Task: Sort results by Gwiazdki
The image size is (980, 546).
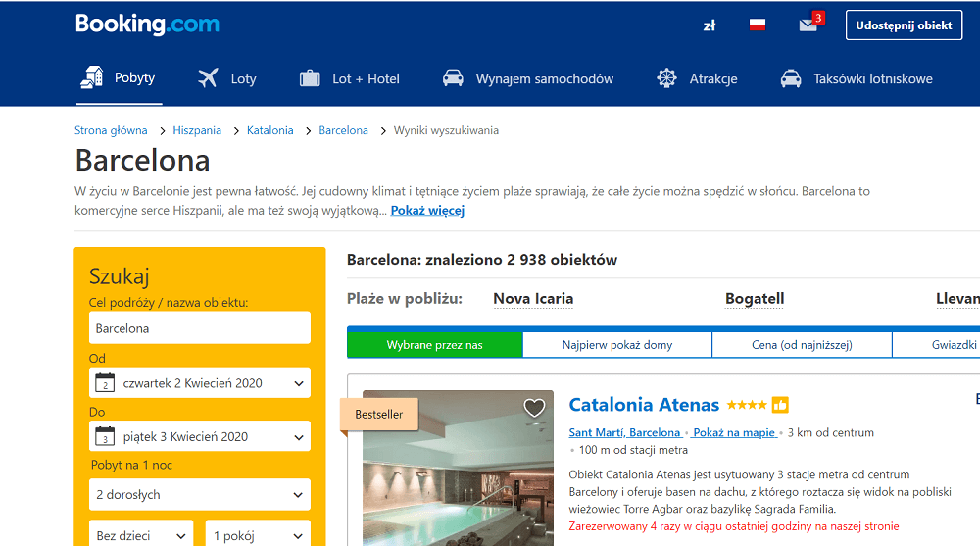Action: (936, 345)
